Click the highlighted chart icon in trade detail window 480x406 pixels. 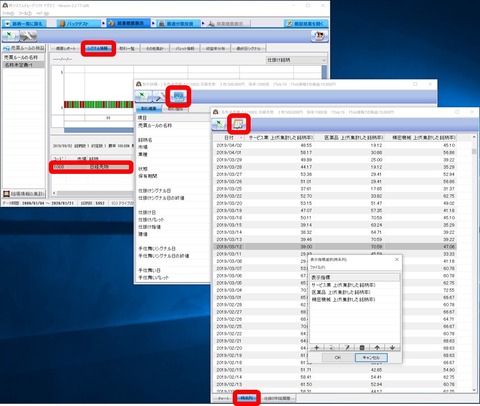178,96
